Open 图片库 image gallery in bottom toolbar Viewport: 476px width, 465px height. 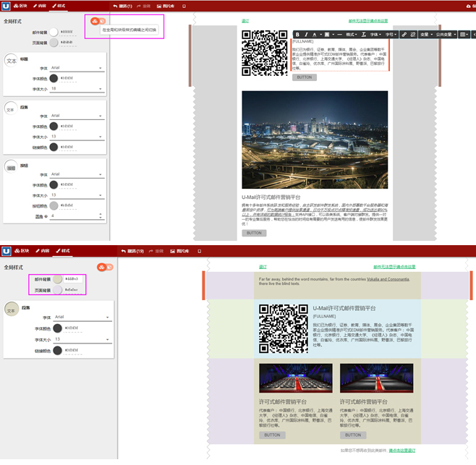pyautogui.click(x=179, y=251)
